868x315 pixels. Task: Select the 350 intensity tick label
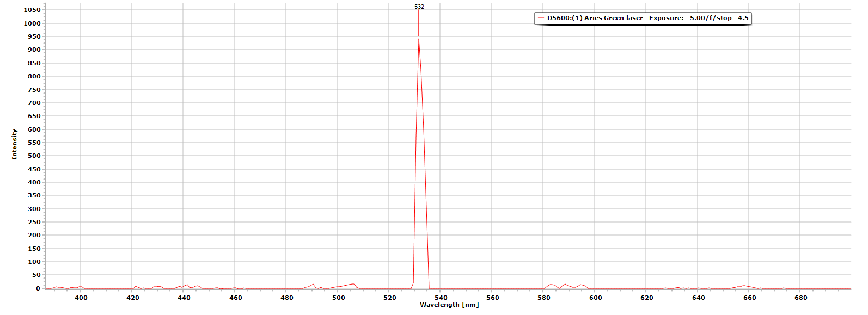click(34, 195)
